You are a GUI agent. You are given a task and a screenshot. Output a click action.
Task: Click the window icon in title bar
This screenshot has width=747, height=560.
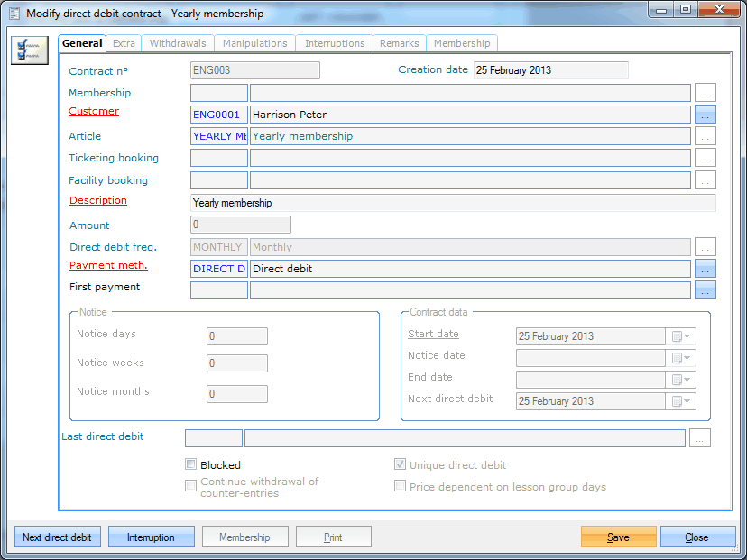[x=13, y=13]
